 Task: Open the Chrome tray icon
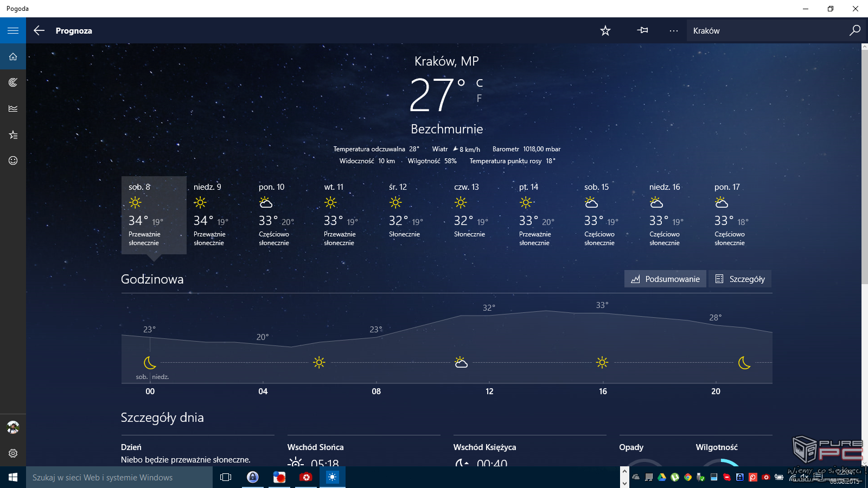(x=688, y=477)
